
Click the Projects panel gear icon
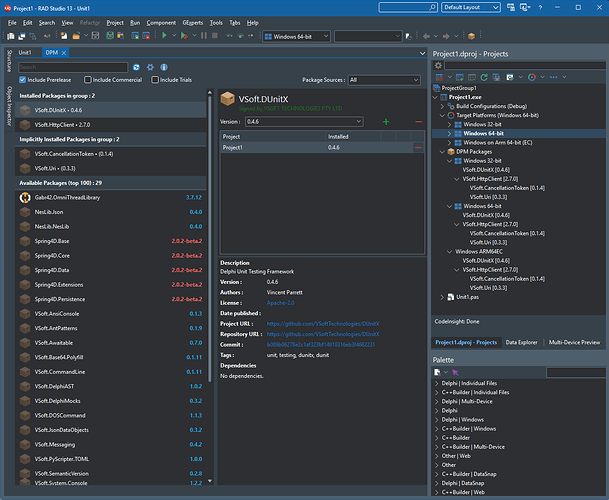coord(438,65)
